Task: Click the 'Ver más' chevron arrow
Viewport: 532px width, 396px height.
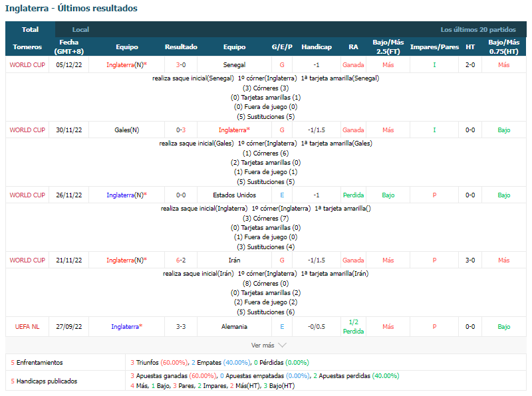Action: pyautogui.click(x=282, y=345)
